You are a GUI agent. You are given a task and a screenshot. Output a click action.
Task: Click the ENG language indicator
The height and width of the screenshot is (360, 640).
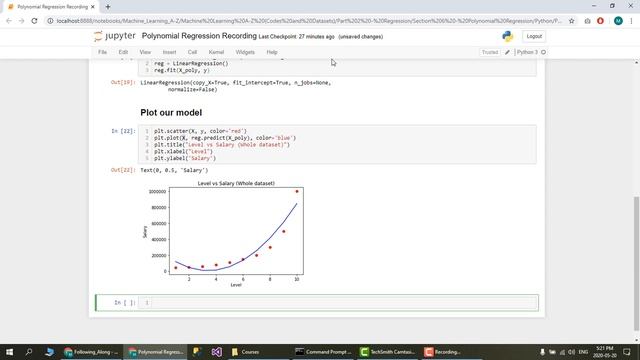(583, 352)
